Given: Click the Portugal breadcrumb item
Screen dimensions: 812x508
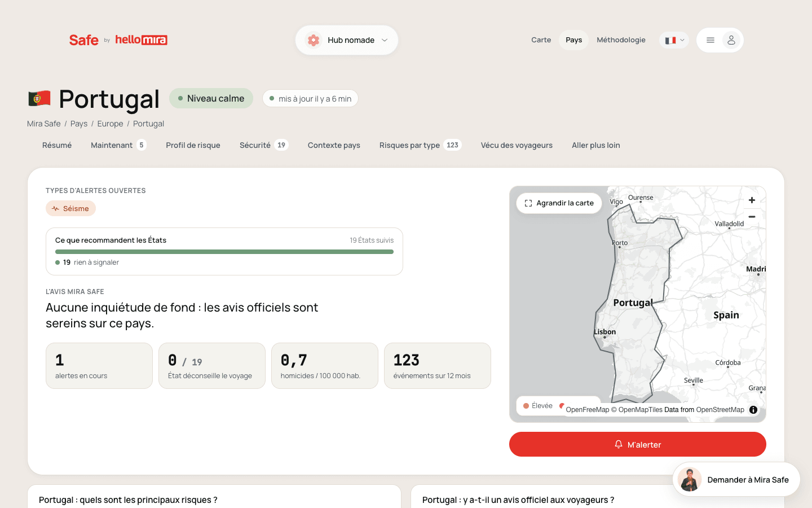Looking at the screenshot, I should 148,124.
